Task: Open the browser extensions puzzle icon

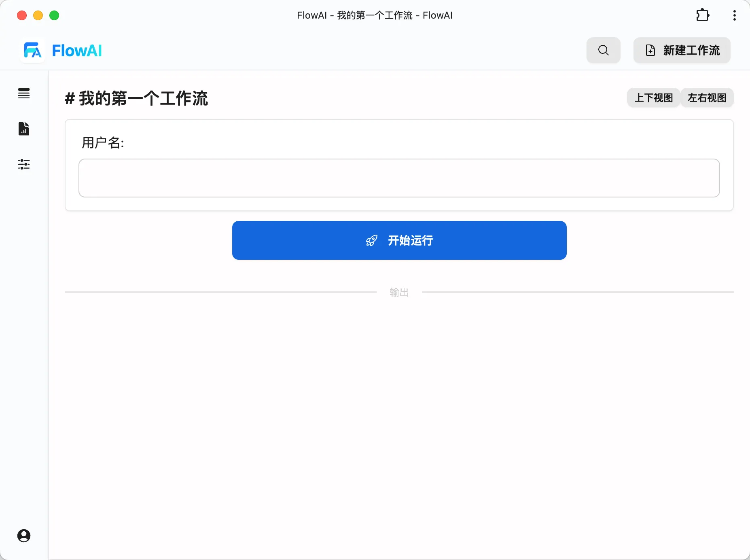Action: [703, 15]
